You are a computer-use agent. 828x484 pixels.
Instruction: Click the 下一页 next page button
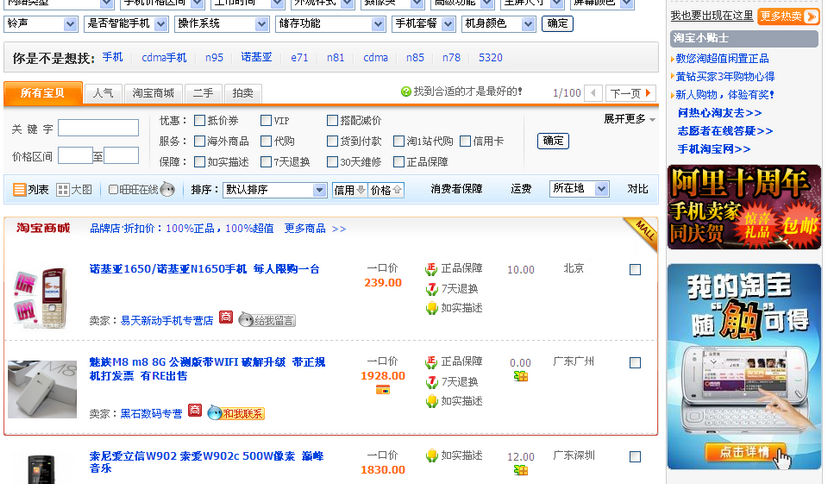point(625,93)
